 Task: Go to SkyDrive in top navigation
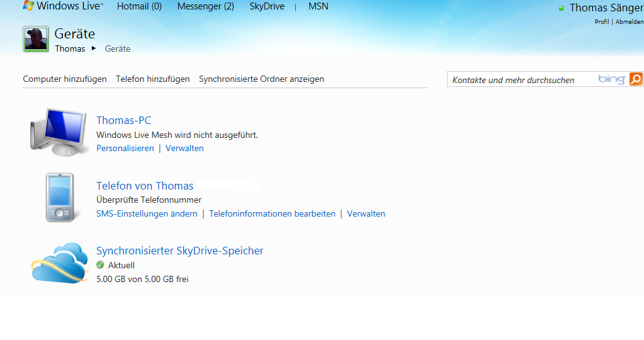tap(267, 6)
